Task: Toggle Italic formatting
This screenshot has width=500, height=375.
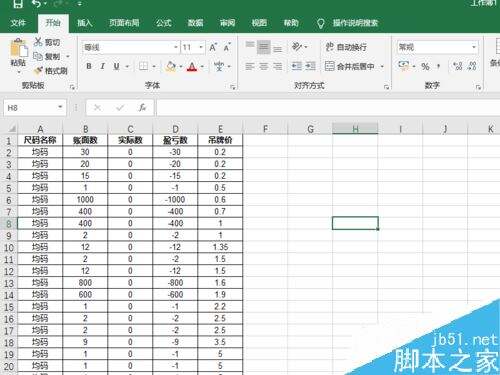Action: click(103, 66)
